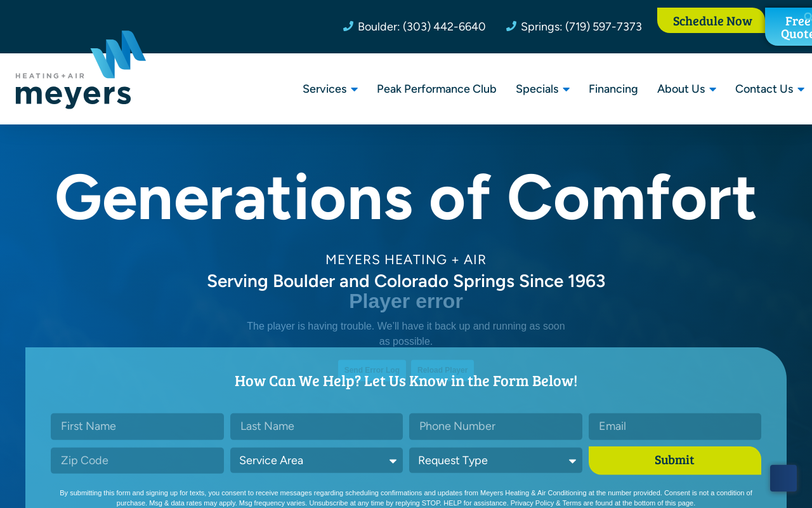
Task: Go to the Financing page
Action: (x=613, y=89)
